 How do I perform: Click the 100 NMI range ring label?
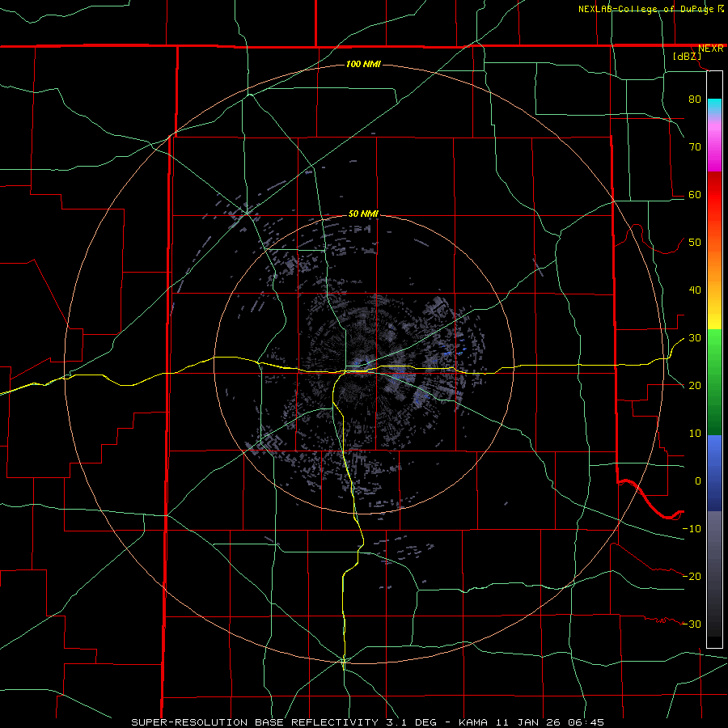pos(363,64)
